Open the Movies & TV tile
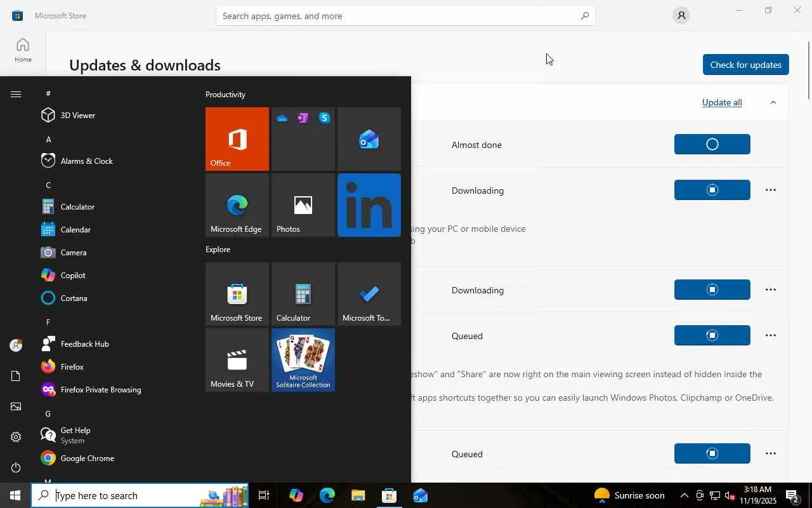This screenshot has width=812, height=508. (x=237, y=360)
